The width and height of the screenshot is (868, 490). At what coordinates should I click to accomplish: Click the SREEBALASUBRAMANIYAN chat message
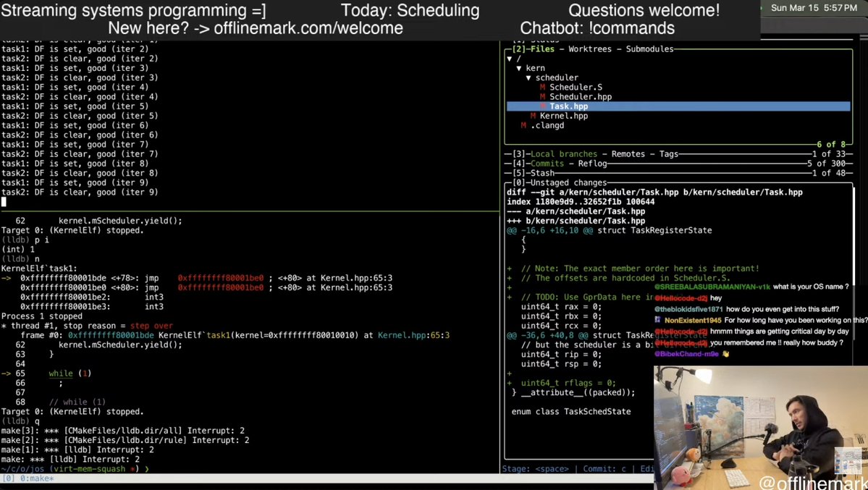[751, 287]
